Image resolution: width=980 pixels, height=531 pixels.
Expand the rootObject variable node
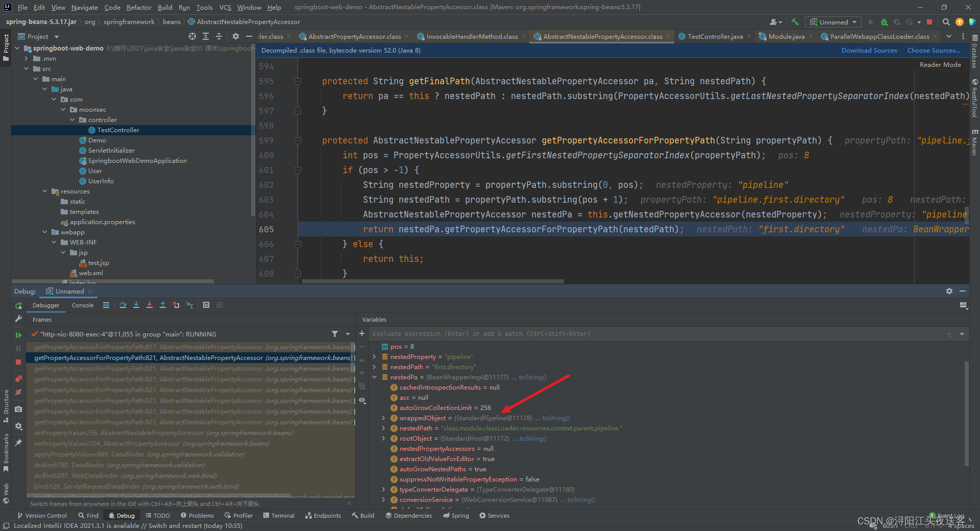click(383, 439)
